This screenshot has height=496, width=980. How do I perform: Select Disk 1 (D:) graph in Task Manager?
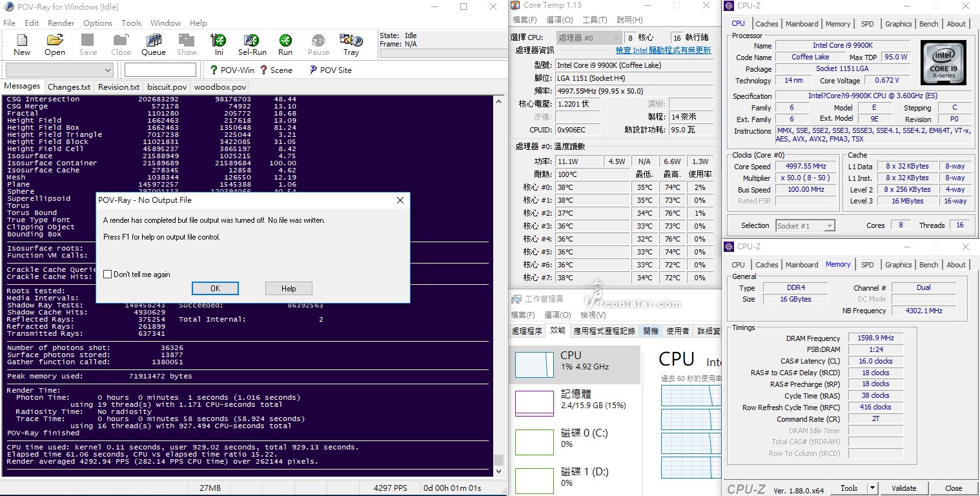click(535, 481)
